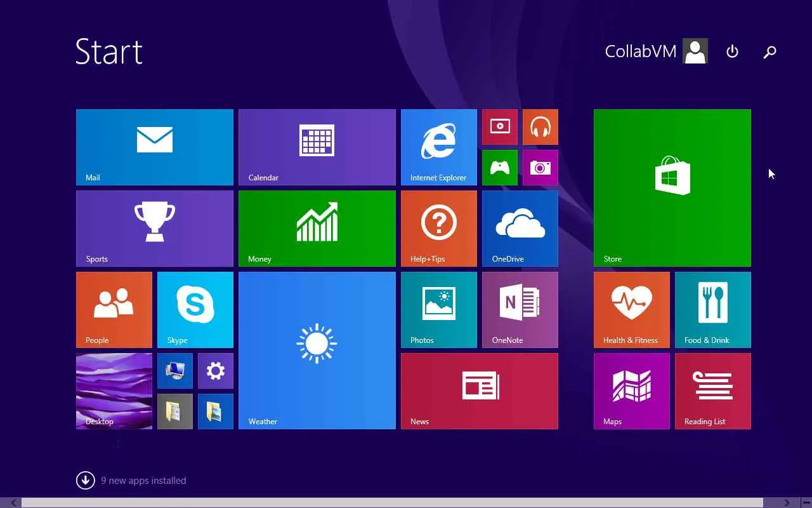
Task: Click the CollabVM account picture
Action: pyautogui.click(x=695, y=51)
